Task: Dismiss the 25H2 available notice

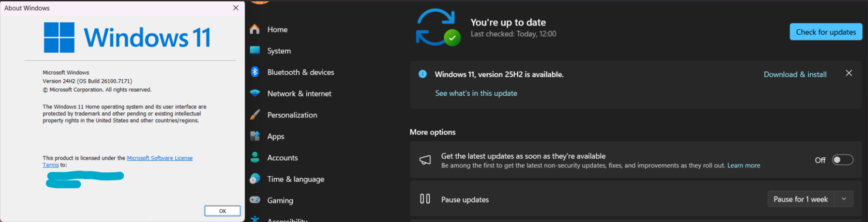Action: coord(849,73)
